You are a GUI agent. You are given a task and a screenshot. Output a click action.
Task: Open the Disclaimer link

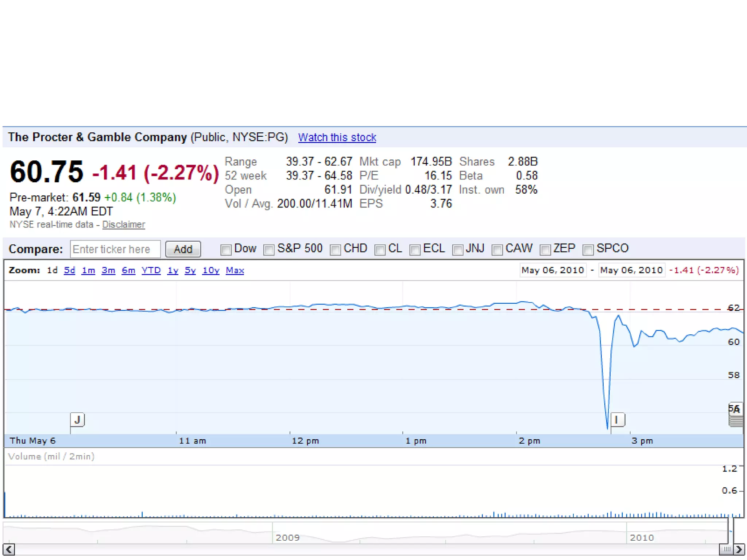(x=123, y=225)
